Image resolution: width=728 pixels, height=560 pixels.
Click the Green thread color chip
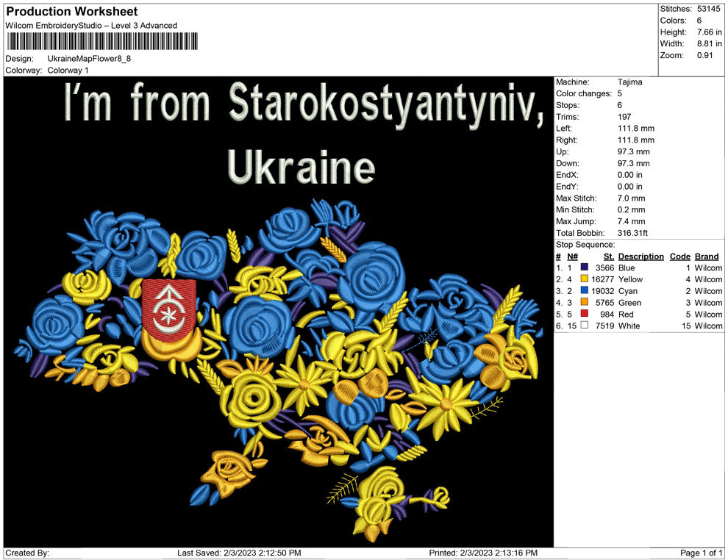point(585,303)
